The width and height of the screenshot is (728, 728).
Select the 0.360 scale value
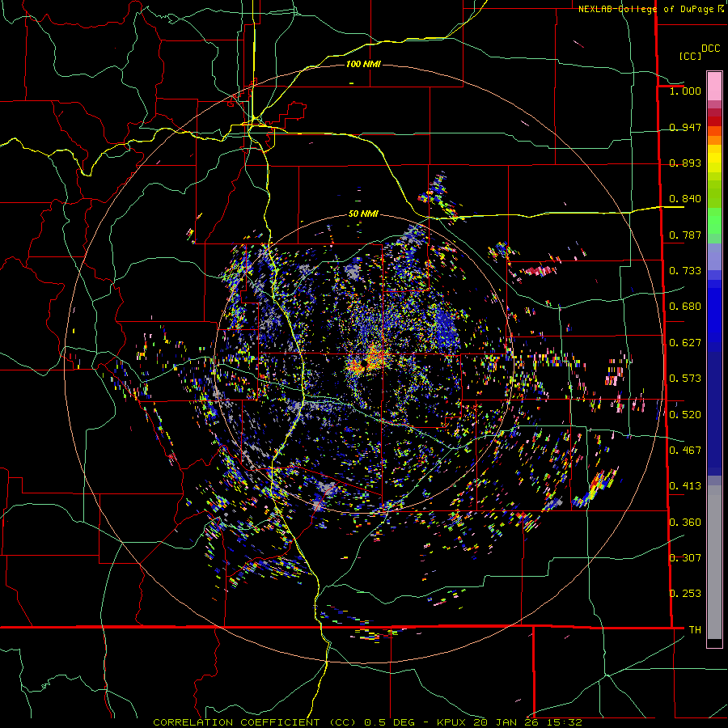685,523
